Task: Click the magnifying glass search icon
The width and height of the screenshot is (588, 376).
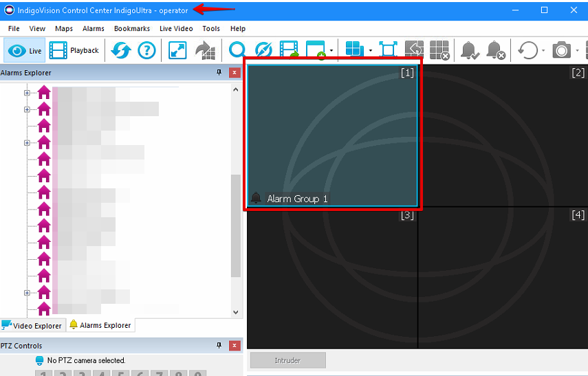Action: click(x=237, y=50)
